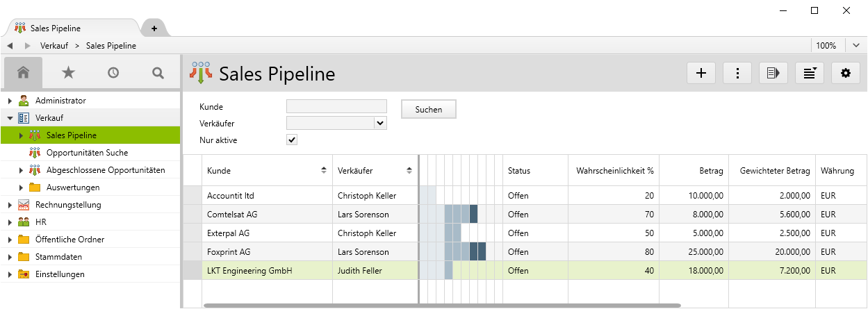Click the Wahrscheinlichkeit % column header

[614, 170]
